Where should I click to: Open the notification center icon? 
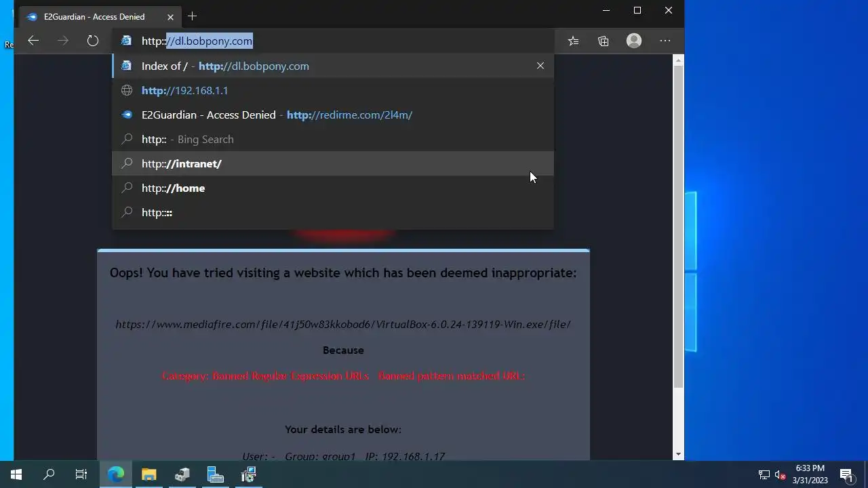pos(846,474)
